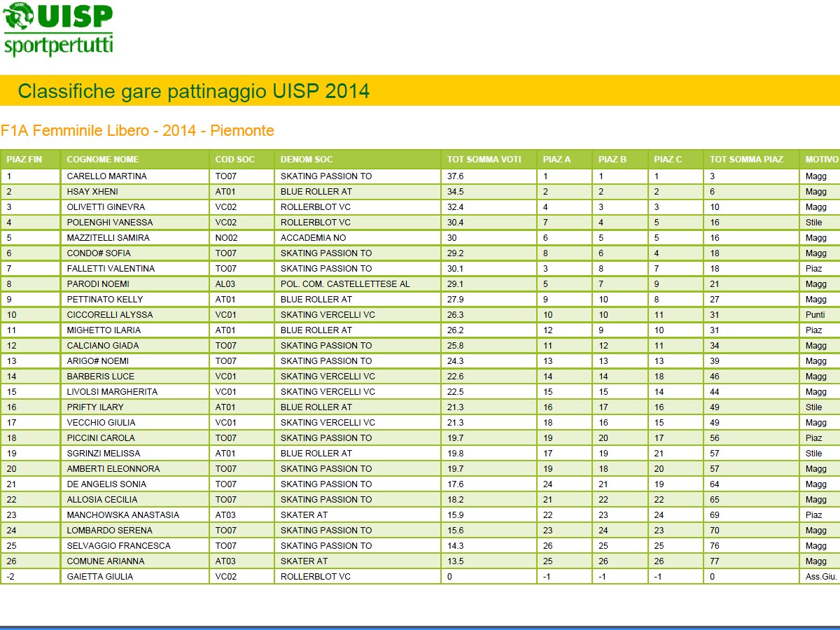Click the total score 37.6
The image size is (840, 630).
click(456, 176)
